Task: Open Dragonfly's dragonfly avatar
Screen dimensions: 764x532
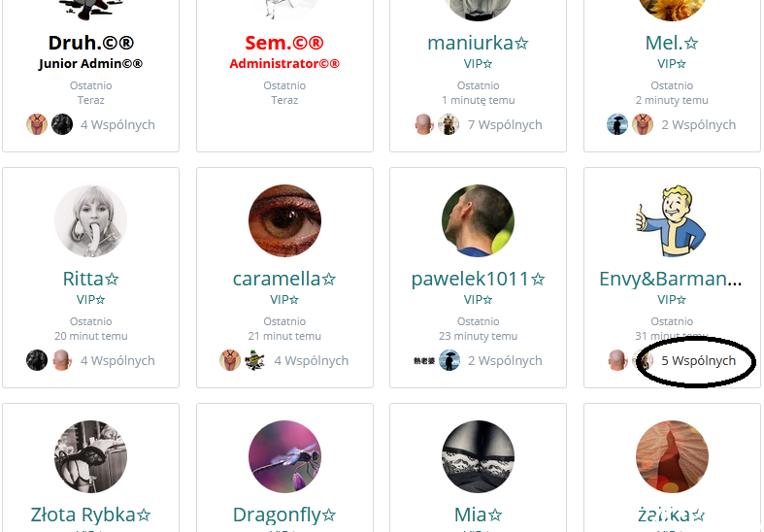Action: [x=284, y=456]
